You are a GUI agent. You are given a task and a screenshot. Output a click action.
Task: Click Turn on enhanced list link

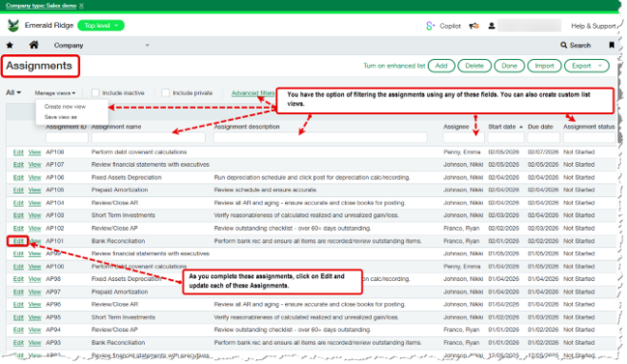(394, 66)
